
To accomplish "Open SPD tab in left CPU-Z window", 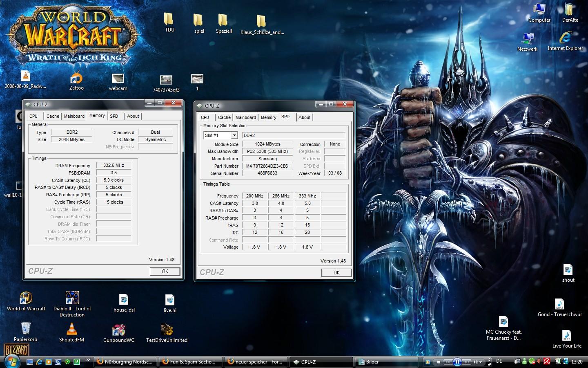I will pyautogui.click(x=114, y=116).
